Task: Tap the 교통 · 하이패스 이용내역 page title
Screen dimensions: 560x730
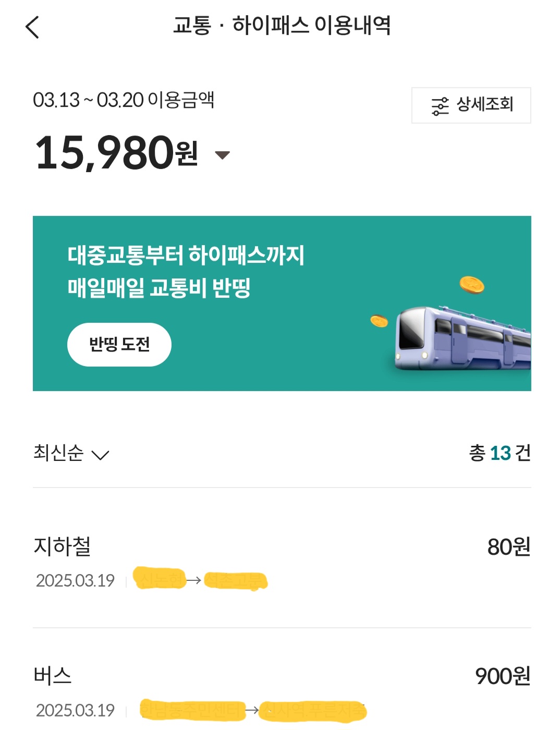Action: coord(282,25)
